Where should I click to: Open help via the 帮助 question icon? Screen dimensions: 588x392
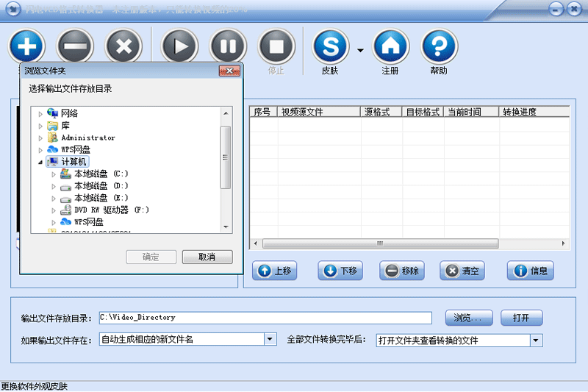439,46
